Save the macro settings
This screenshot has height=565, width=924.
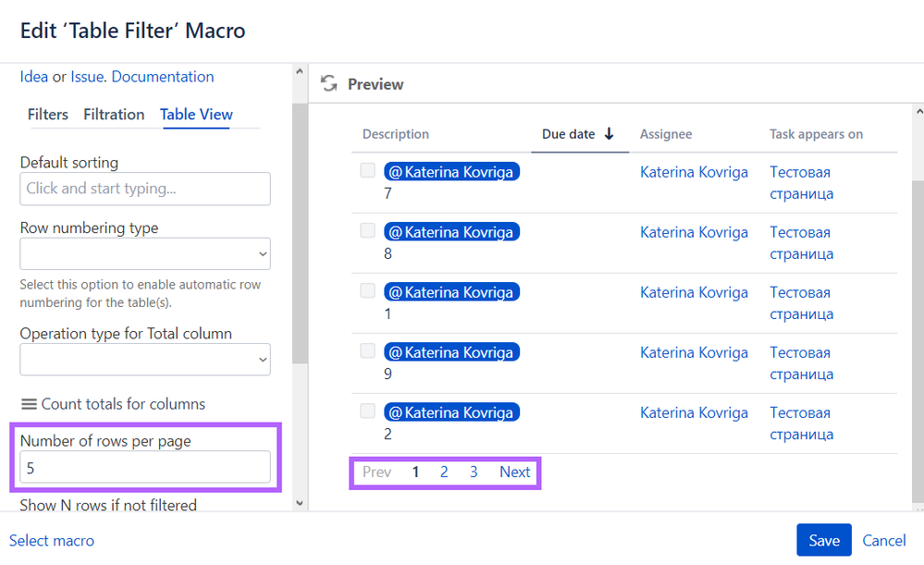coord(823,540)
